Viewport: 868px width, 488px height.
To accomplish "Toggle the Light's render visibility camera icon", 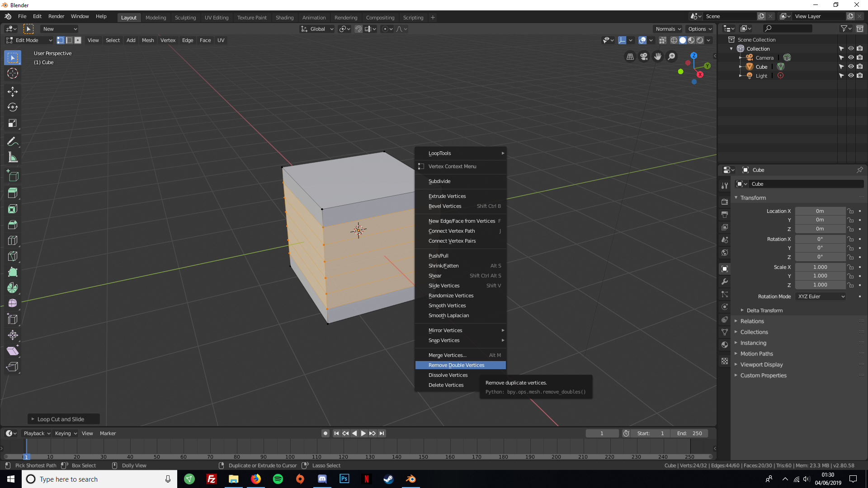I will (860, 75).
